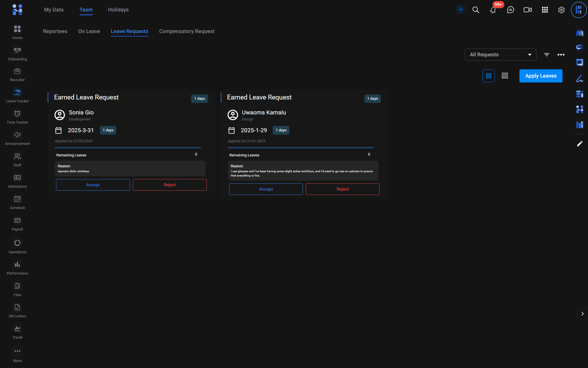Click the megaphone icon in right panel
588x368 pixels.
point(580,47)
